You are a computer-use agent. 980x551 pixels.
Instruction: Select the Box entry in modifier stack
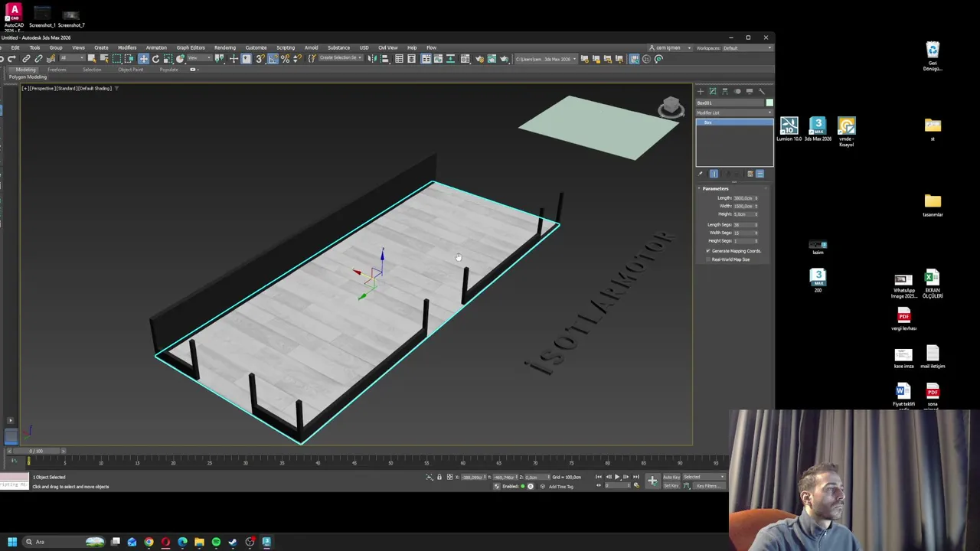[x=734, y=122]
